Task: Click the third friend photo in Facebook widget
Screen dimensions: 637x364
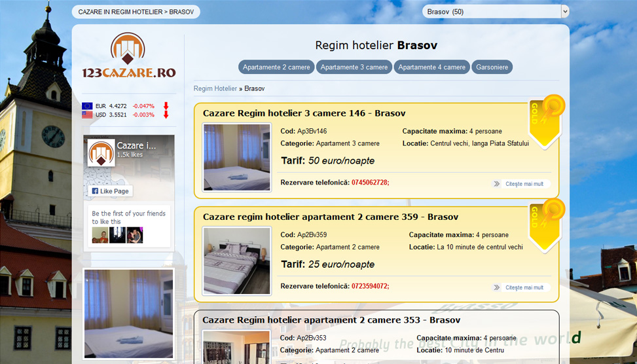Action: [134, 235]
